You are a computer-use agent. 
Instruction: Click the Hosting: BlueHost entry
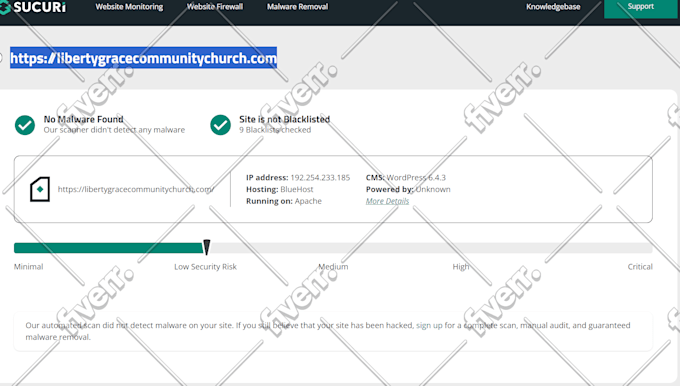(x=280, y=189)
